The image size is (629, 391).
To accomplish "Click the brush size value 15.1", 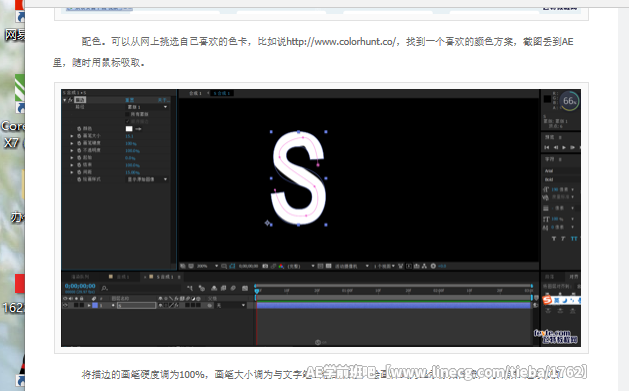I will (129, 136).
